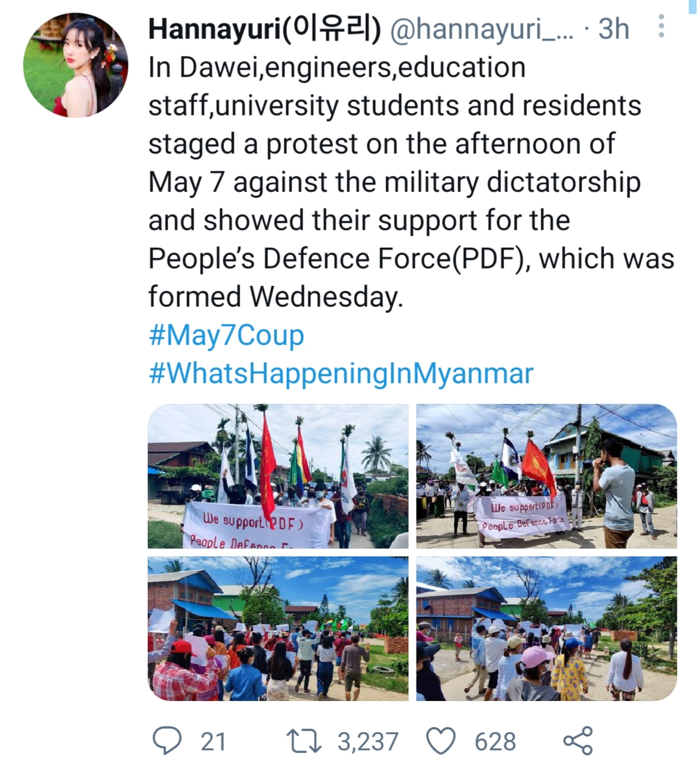Open the bottom-left photo of marching crowd

click(x=278, y=628)
